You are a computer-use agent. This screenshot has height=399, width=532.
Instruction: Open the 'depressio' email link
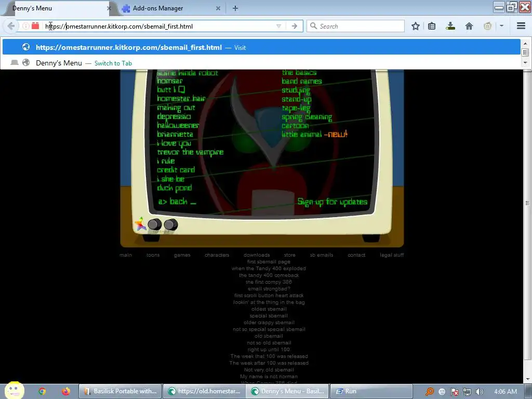[174, 116]
